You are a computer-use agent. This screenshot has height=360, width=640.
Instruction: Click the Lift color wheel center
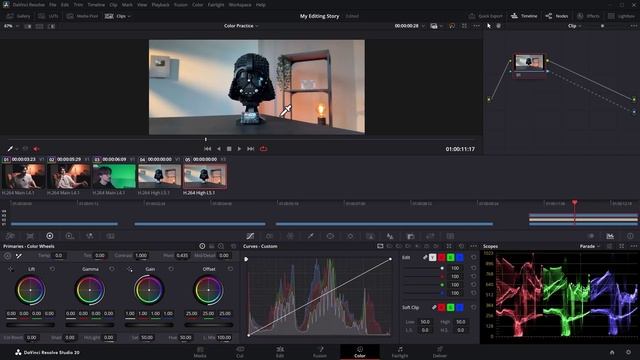pyautogui.click(x=30, y=290)
